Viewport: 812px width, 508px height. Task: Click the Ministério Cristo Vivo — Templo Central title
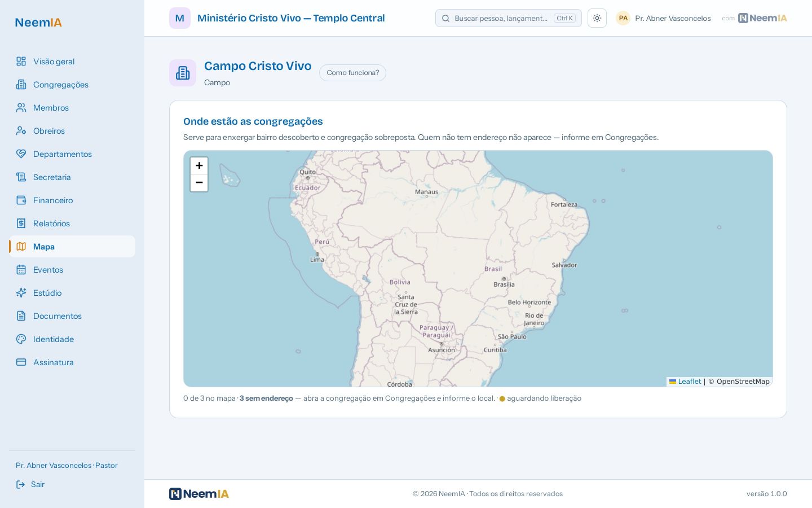[291, 18]
